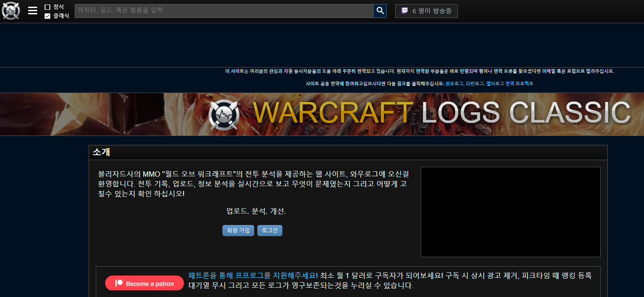Click the 업로드. 분석. 개선. tagline

pyautogui.click(x=256, y=211)
